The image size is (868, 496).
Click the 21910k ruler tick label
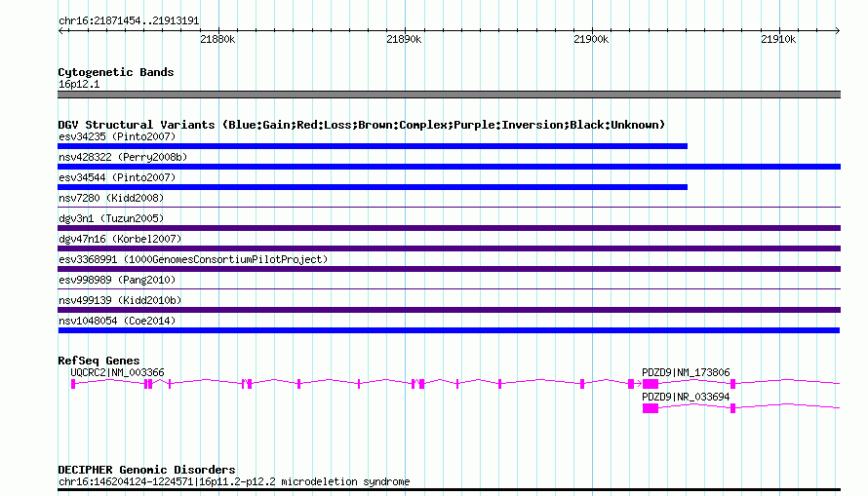(778, 39)
